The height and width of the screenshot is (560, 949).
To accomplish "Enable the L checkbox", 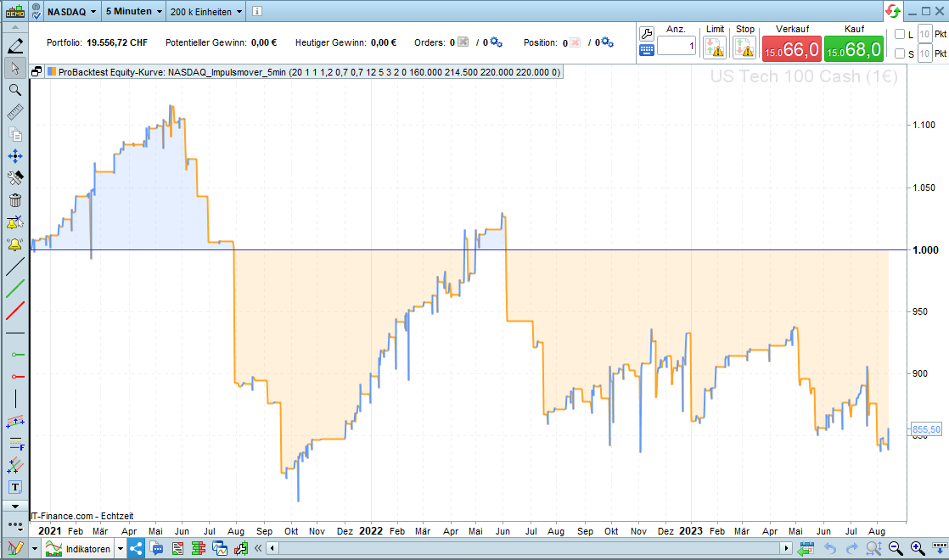I will point(900,35).
